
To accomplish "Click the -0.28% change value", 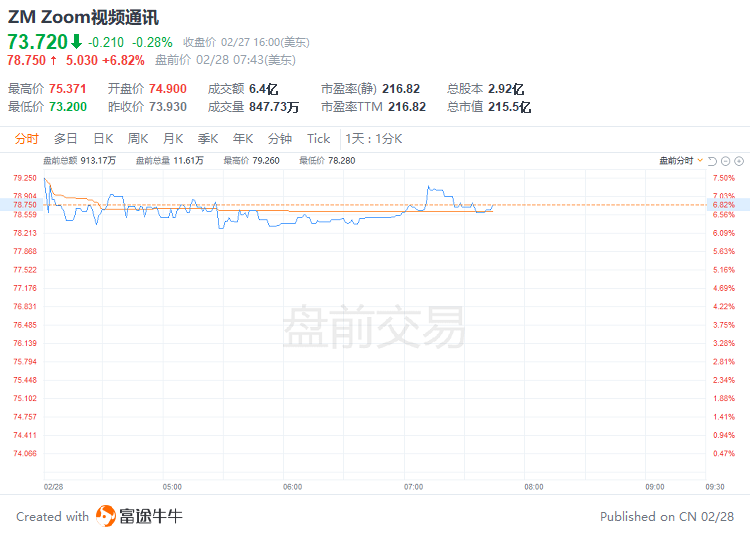I will pyautogui.click(x=152, y=43).
